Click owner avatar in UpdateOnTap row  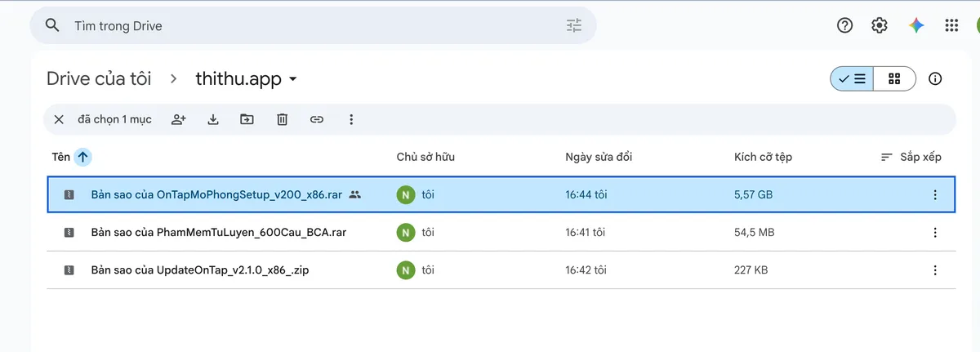click(405, 270)
